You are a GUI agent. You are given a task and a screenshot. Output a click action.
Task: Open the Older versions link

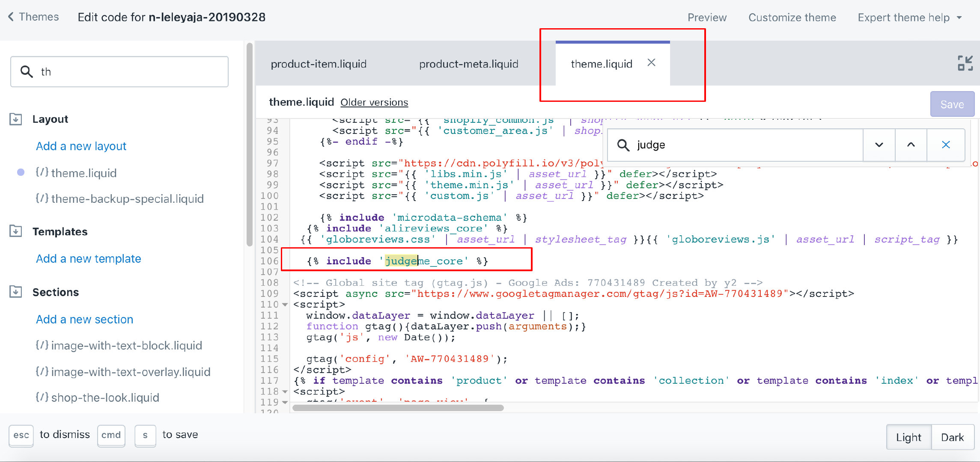click(374, 102)
